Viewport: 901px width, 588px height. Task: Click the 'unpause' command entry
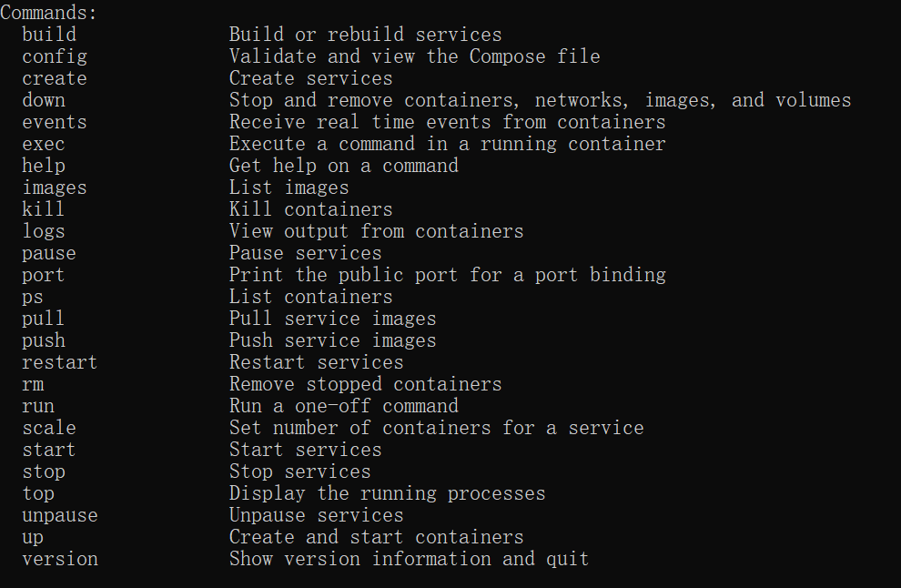pos(60,516)
